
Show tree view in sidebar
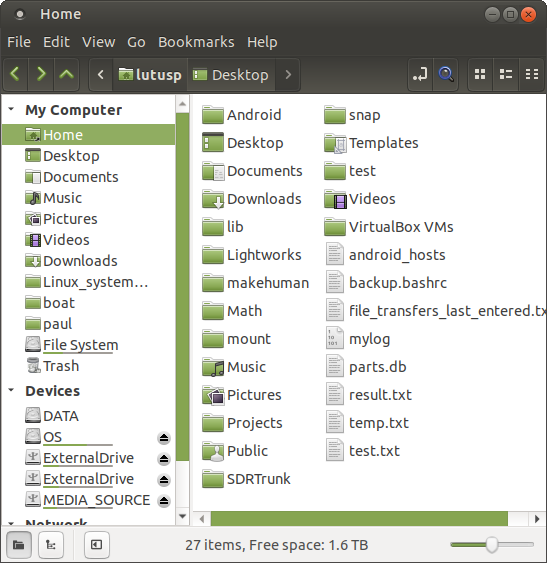51,545
